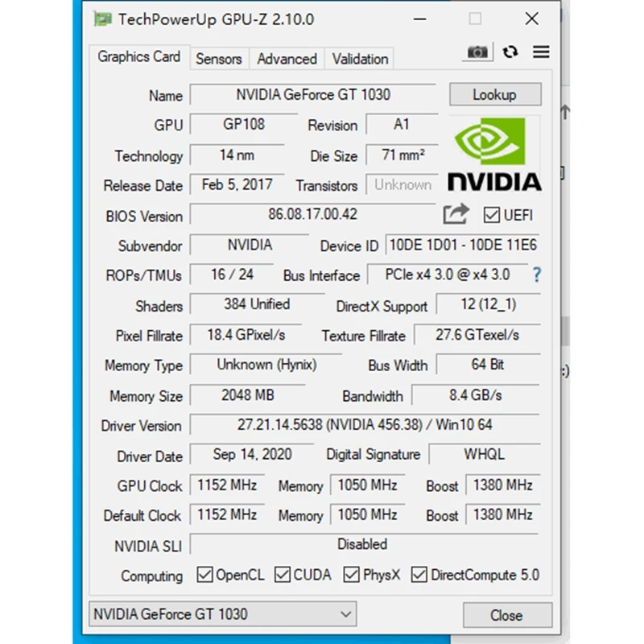Screen dimensions: 644x644
Task: Close the window with the X button
Action: [x=532, y=19]
